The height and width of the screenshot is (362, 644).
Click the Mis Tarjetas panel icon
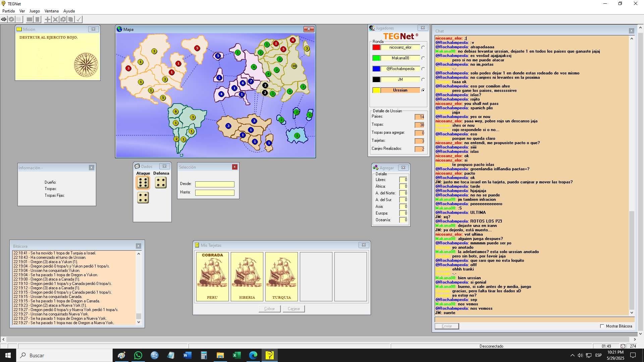click(197, 245)
